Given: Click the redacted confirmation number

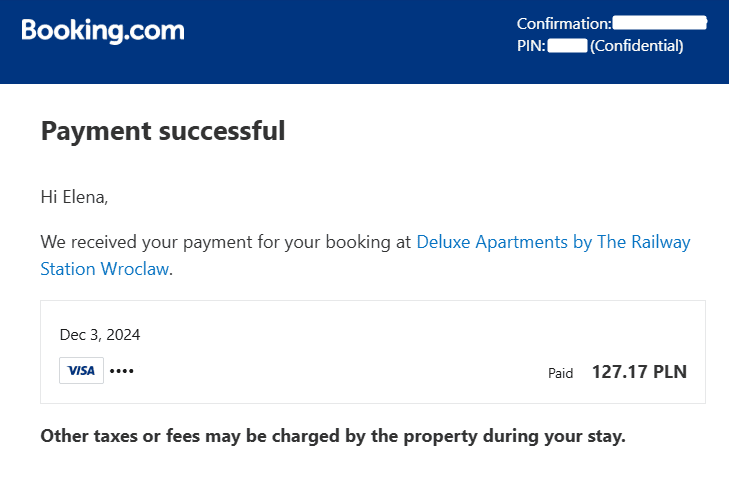Looking at the screenshot, I should (659, 22).
